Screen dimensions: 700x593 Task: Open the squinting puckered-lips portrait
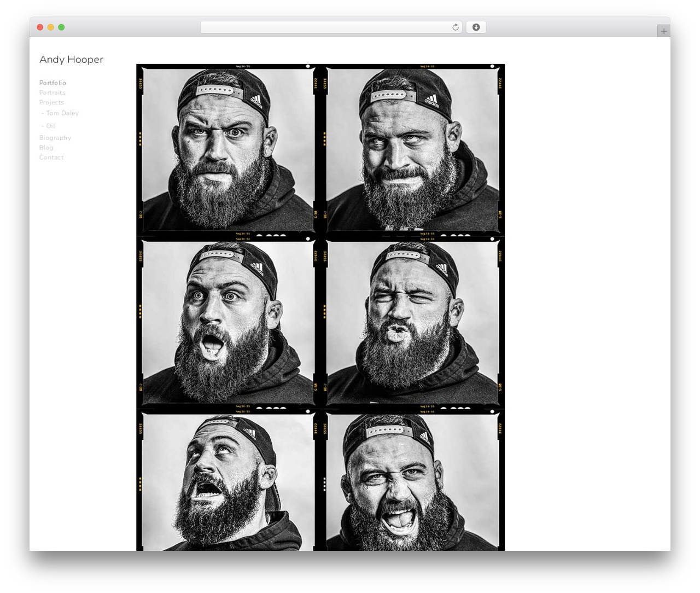[412, 322]
